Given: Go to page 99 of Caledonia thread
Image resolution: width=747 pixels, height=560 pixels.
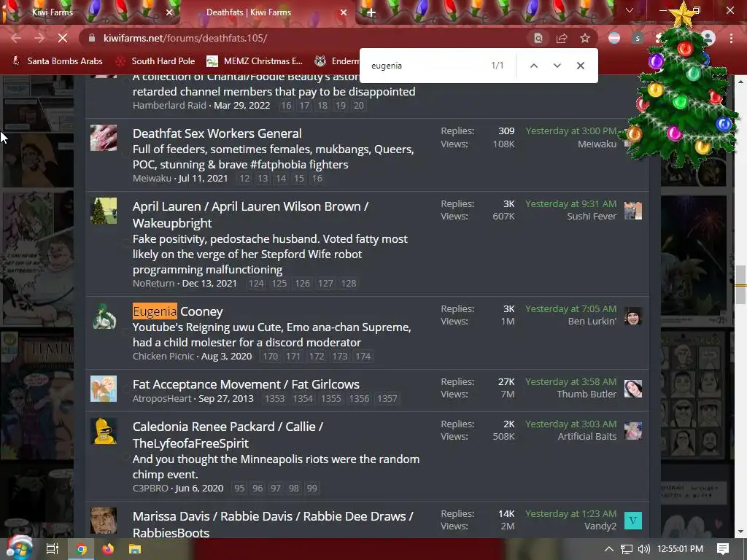Looking at the screenshot, I should [311, 489].
